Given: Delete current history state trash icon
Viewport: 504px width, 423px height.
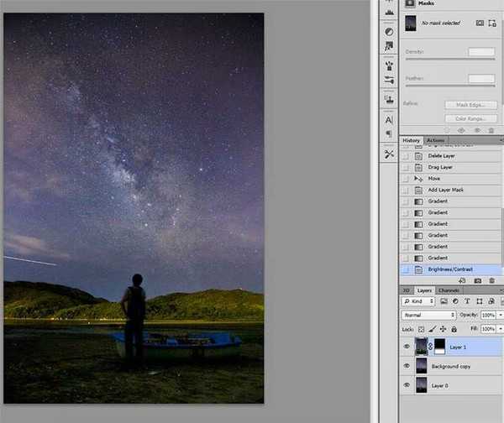Looking at the screenshot, I should [x=493, y=280].
